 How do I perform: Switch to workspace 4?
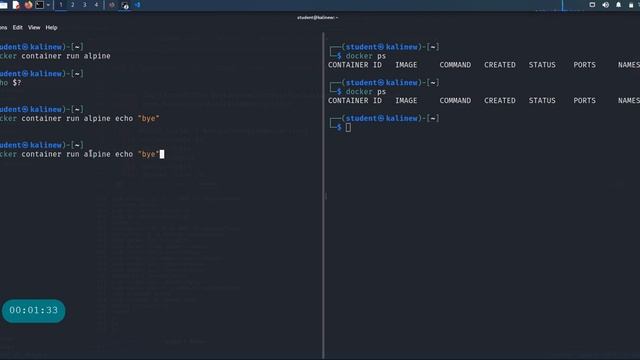[x=96, y=5]
